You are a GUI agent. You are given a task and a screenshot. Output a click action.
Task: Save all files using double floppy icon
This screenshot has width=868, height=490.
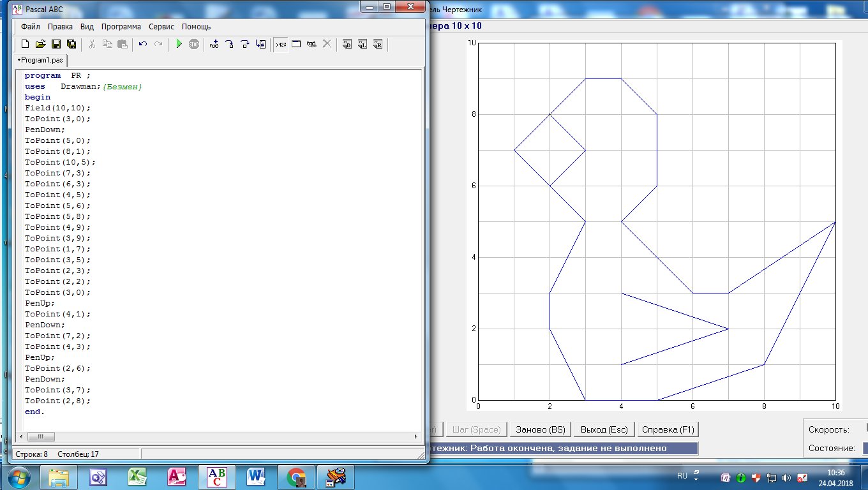[x=71, y=44]
